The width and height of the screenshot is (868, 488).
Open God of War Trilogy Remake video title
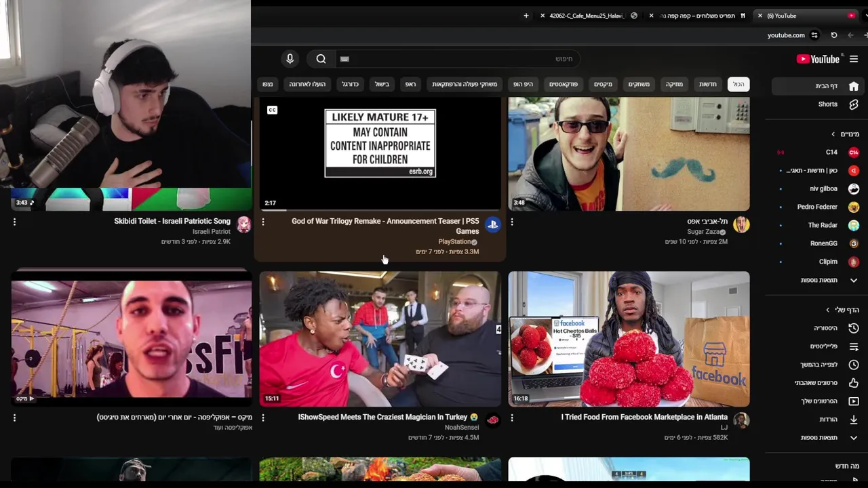385,226
